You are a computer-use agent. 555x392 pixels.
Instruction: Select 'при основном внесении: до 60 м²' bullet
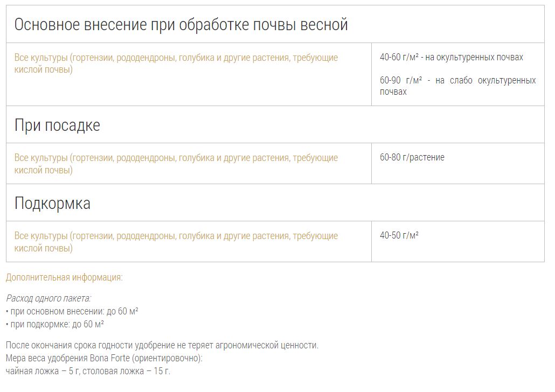click(x=74, y=311)
